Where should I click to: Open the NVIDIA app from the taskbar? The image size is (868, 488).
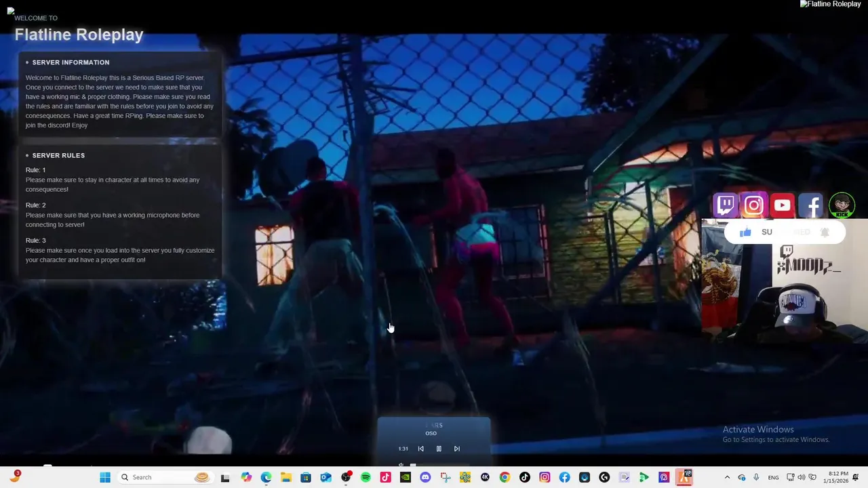[406, 477]
